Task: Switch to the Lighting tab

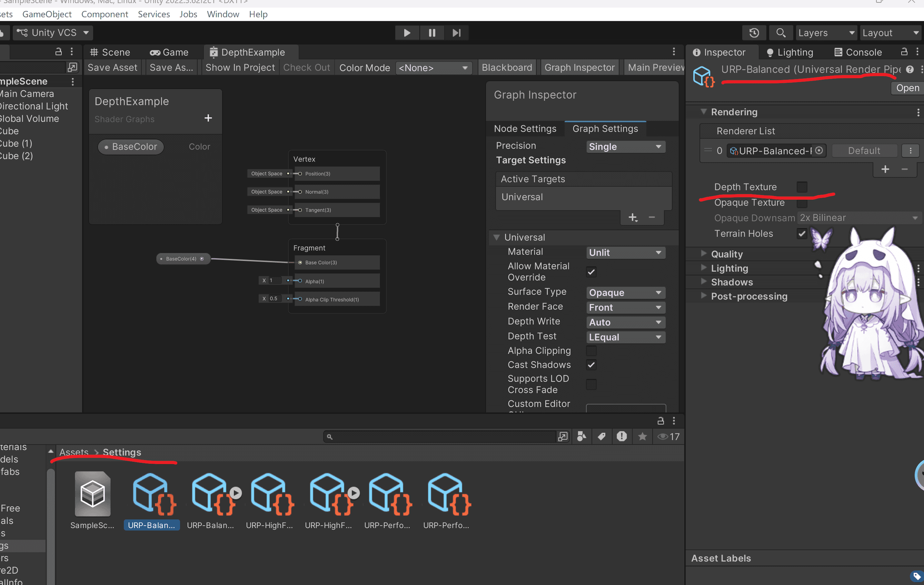Action: coord(790,52)
